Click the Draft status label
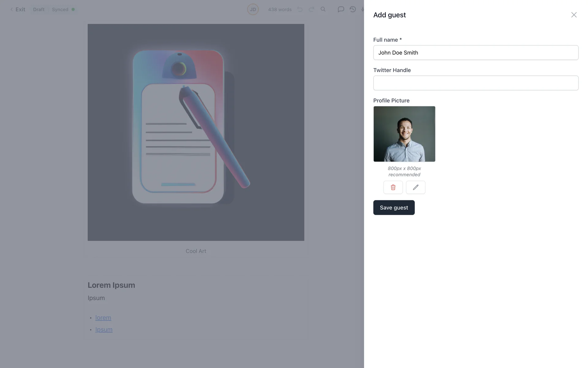This screenshot has width=588, height=368. click(39, 10)
